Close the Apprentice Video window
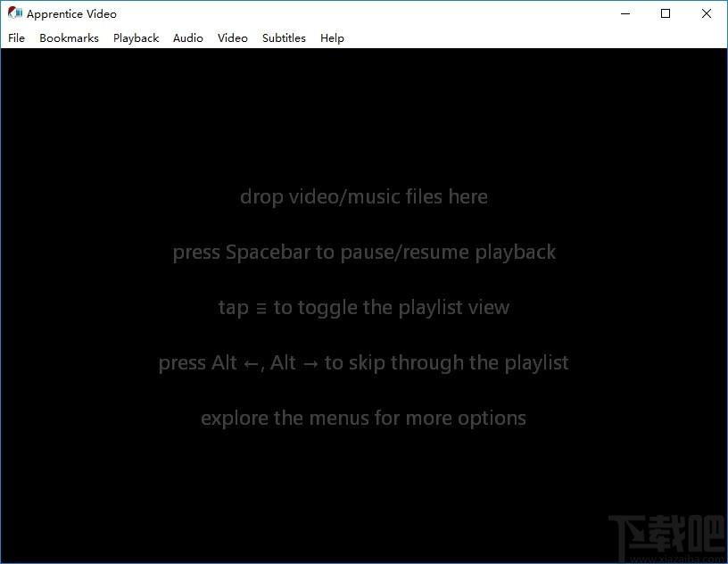The height and width of the screenshot is (564, 728). 707,13
